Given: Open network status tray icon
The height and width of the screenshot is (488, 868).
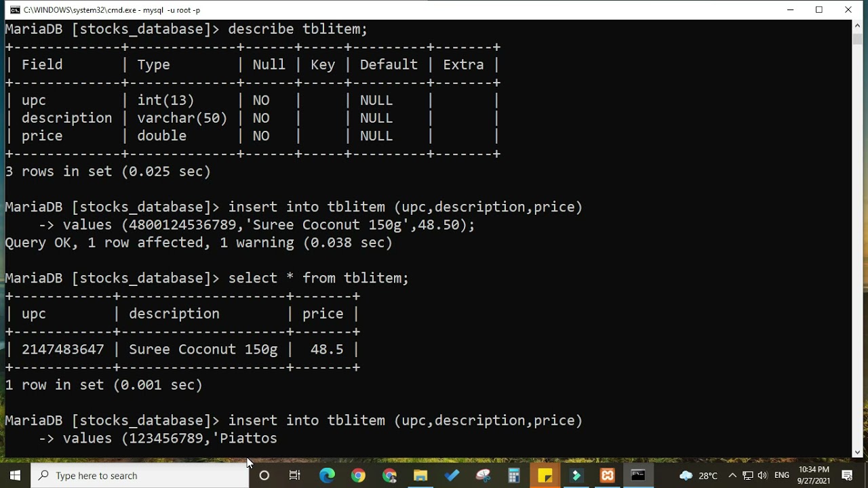Looking at the screenshot, I should pyautogui.click(x=747, y=475).
